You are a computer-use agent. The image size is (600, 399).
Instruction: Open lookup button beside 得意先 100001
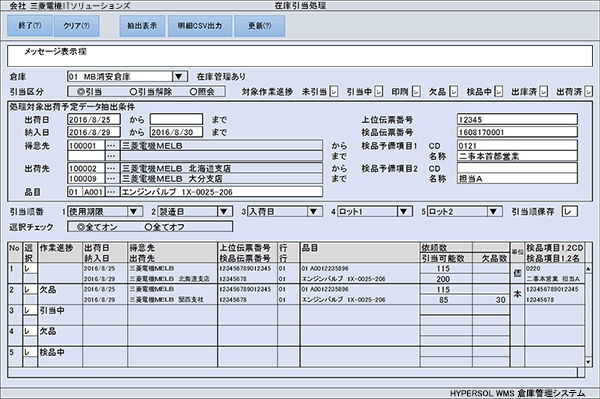point(111,146)
